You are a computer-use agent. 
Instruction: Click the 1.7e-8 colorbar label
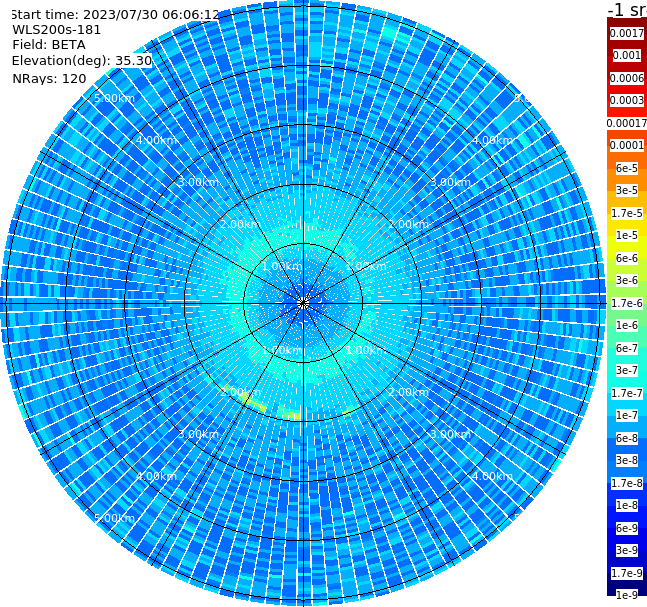point(627,483)
